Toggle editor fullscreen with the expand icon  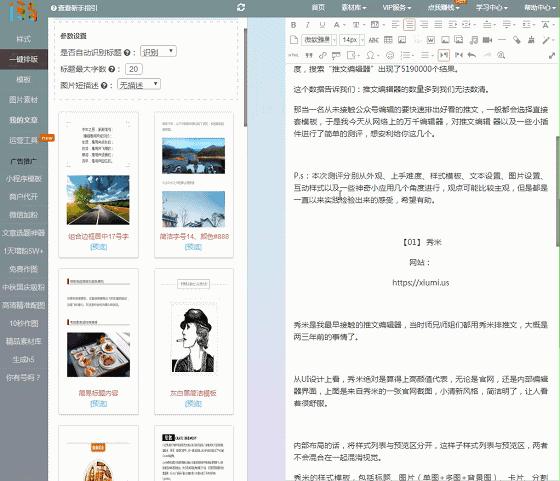552,55
